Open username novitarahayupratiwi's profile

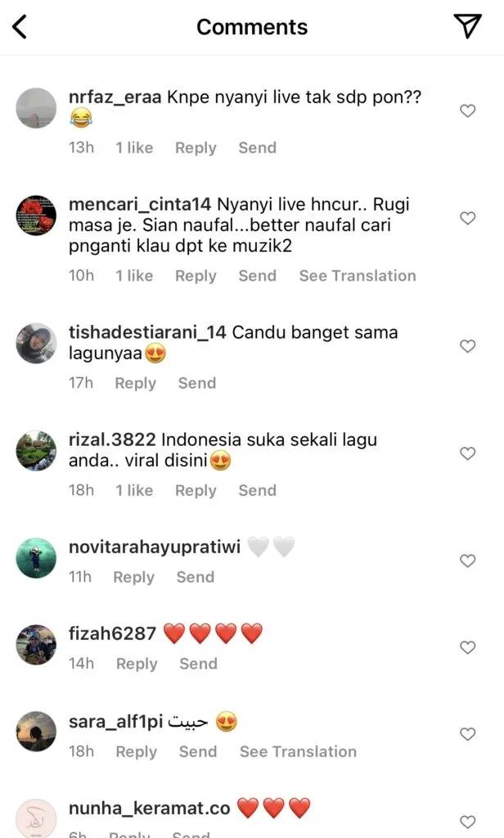coord(155,547)
